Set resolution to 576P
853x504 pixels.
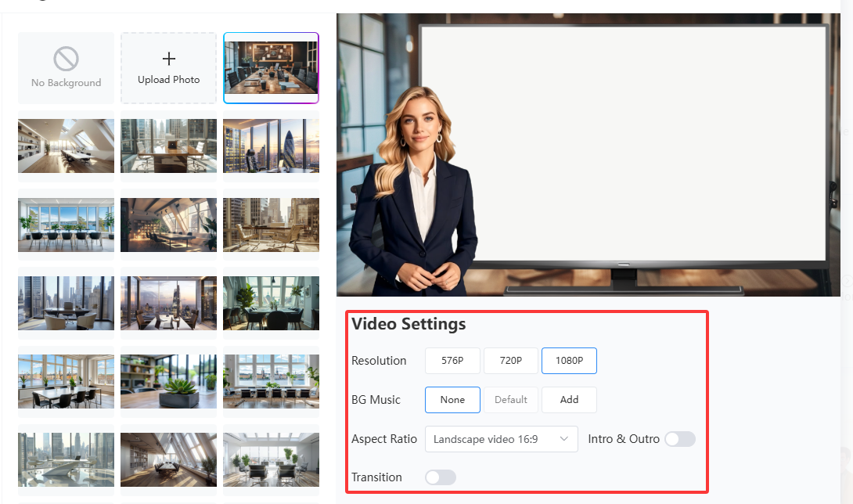[452, 361]
